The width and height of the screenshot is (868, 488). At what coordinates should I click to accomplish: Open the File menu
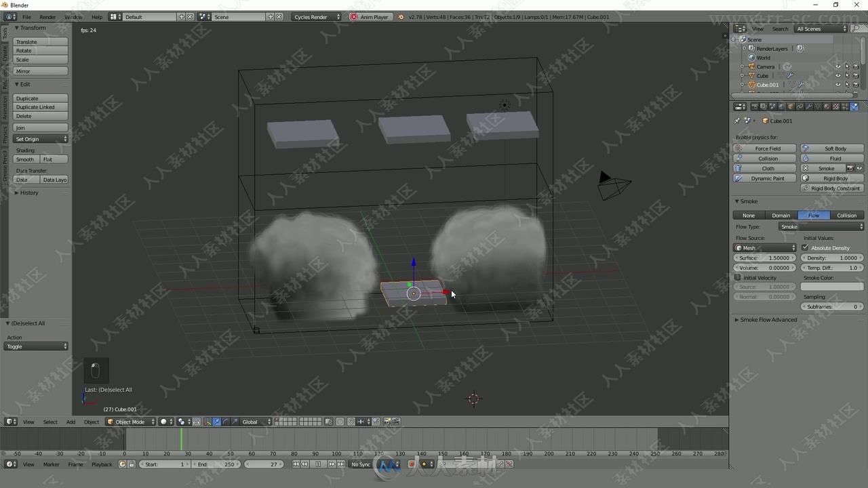pyautogui.click(x=26, y=16)
